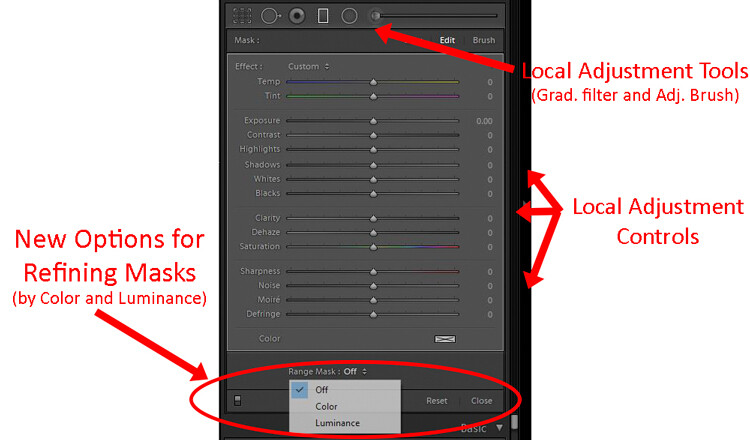Choose Off in Range Mask menu

click(345, 390)
